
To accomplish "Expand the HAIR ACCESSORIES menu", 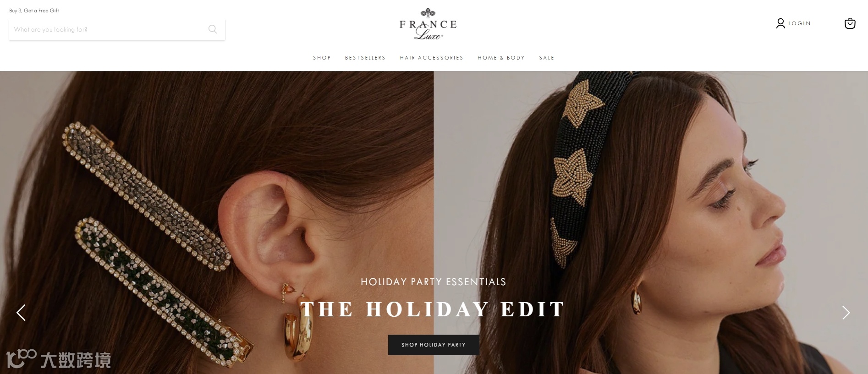I will pos(431,58).
